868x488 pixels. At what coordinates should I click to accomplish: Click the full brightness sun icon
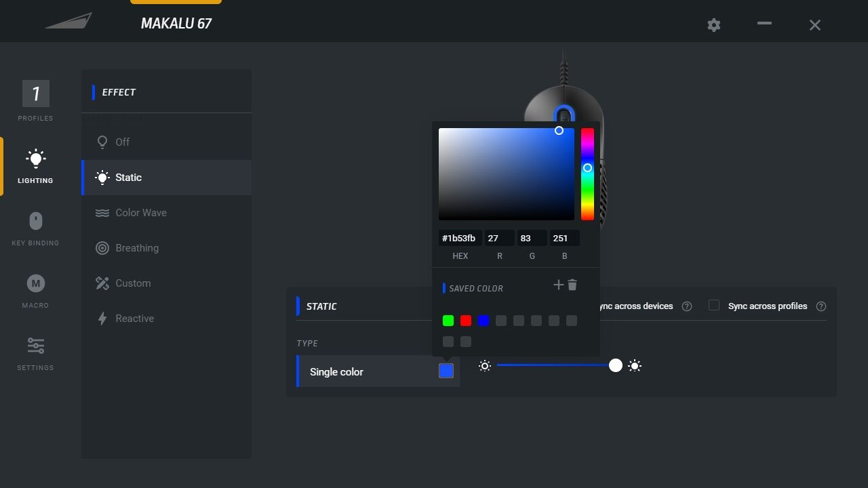point(635,366)
